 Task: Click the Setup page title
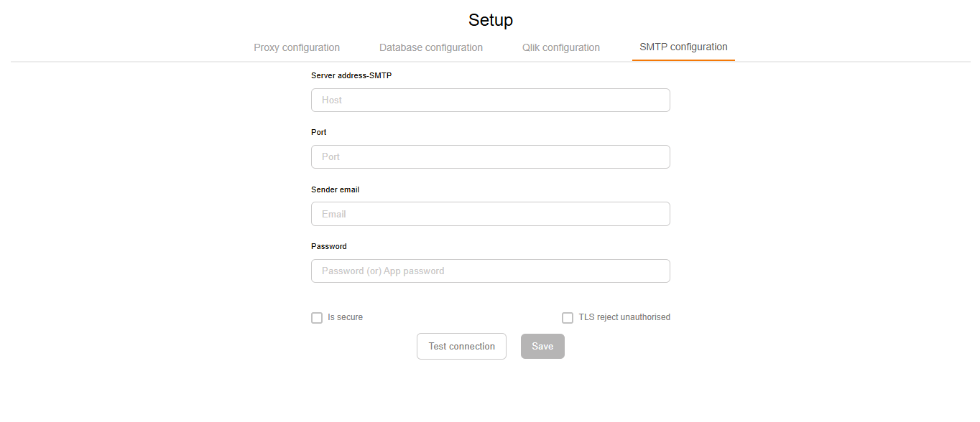(491, 20)
